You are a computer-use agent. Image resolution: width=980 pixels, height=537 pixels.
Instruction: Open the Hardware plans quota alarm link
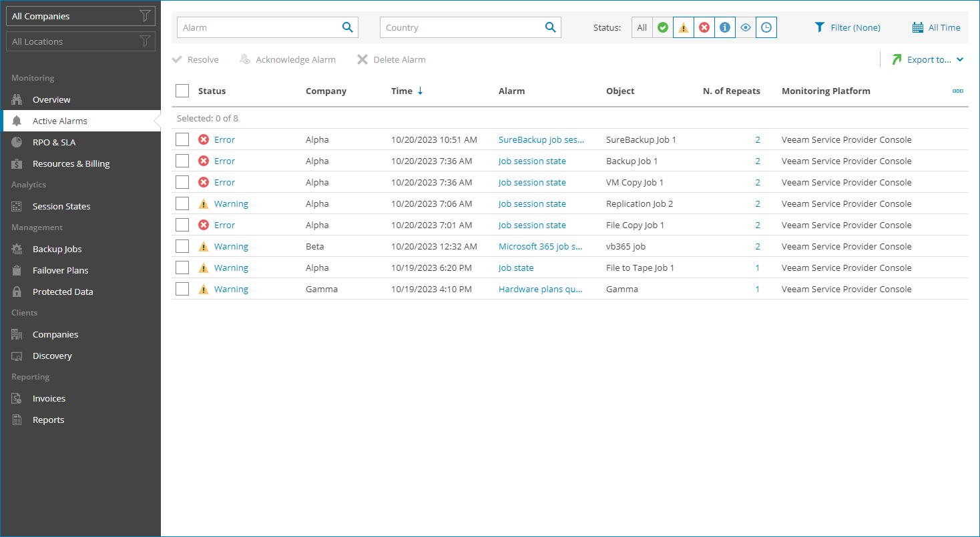[541, 289]
